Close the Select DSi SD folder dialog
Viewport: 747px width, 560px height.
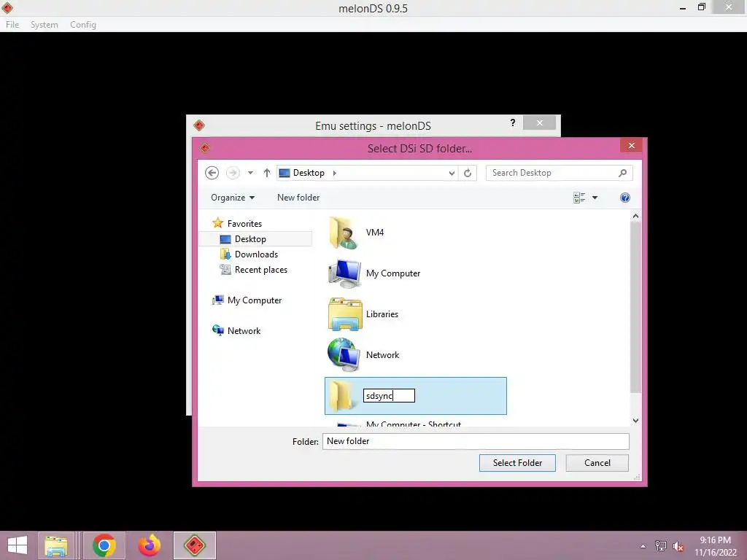[x=631, y=146]
